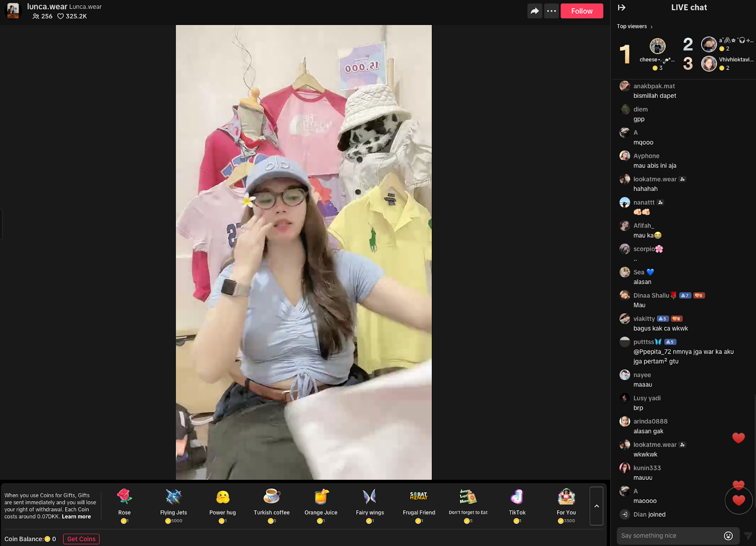Send a Power hug gift
The height and width of the screenshot is (546, 756).
[x=222, y=502]
